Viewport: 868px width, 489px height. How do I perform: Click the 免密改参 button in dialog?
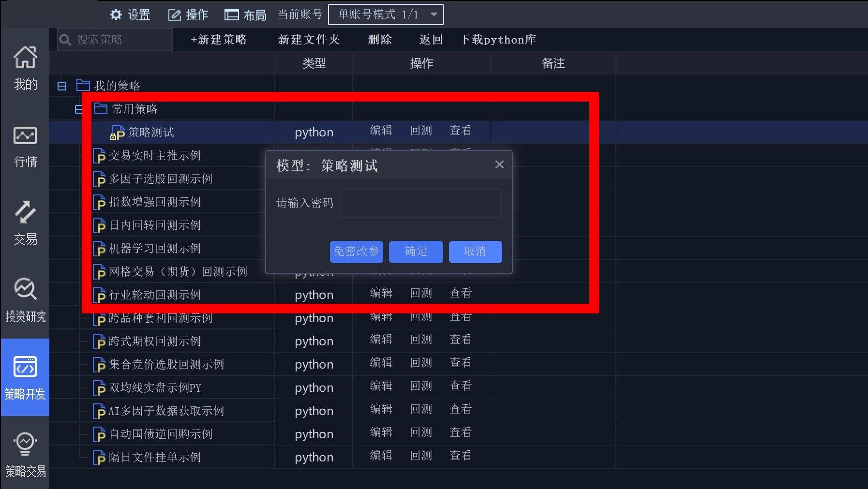coord(356,252)
